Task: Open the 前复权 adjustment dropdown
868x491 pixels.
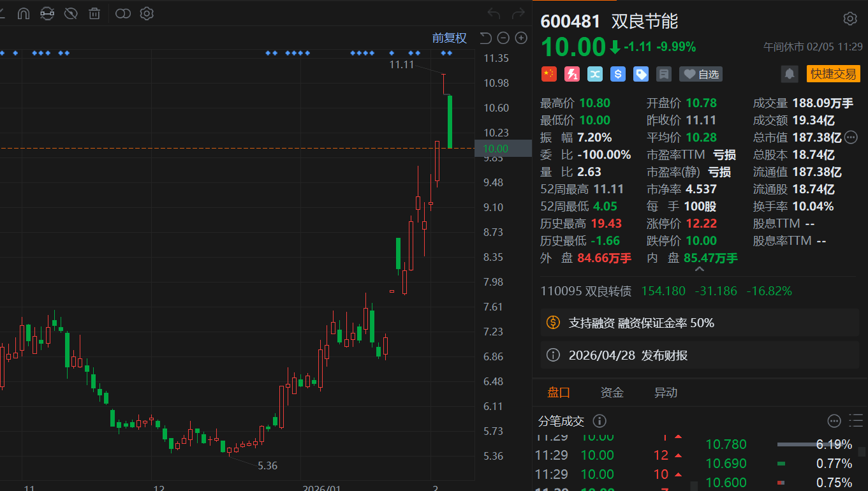Action: [449, 38]
